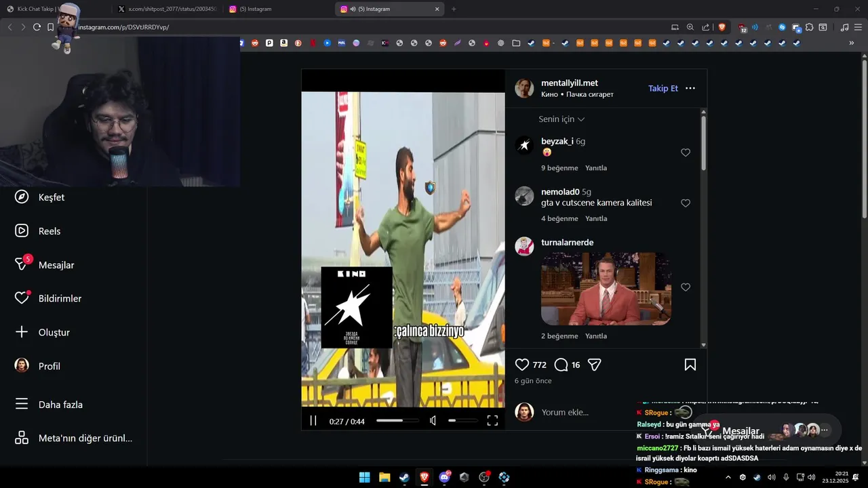The height and width of the screenshot is (488, 868).
Task: Open Bildirimler notifications
Action: click(49, 298)
